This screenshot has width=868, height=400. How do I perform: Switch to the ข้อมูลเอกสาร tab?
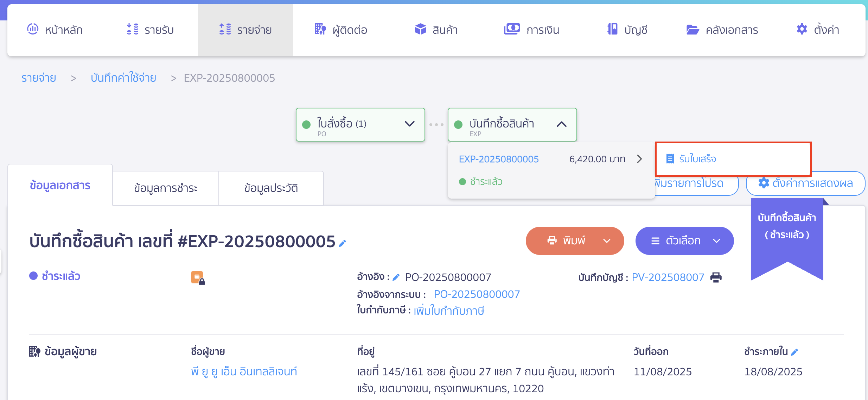click(60, 185)
